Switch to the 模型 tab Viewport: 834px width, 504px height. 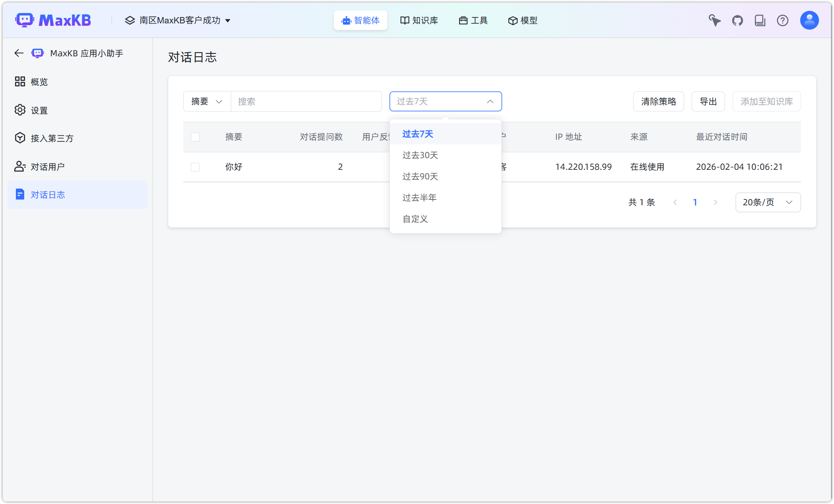pos(522,20)
